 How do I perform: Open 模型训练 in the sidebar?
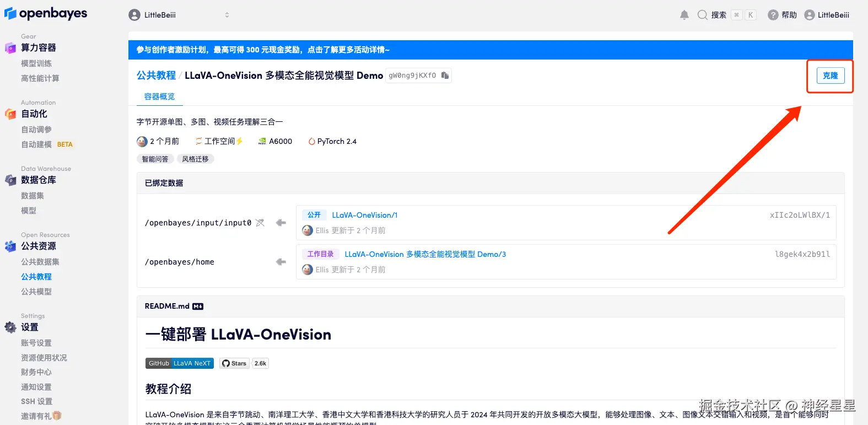pos(36,63)
